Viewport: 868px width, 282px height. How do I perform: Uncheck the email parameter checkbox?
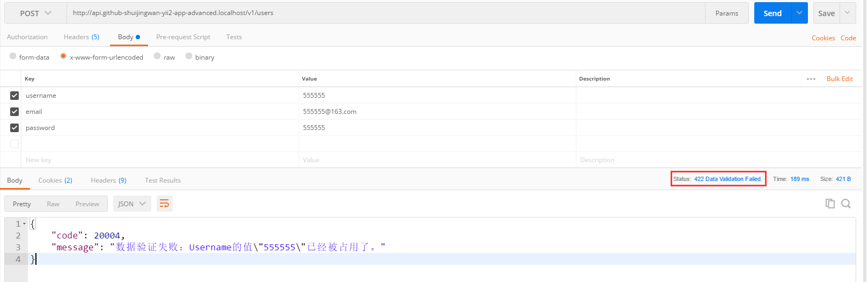[14, 112]
